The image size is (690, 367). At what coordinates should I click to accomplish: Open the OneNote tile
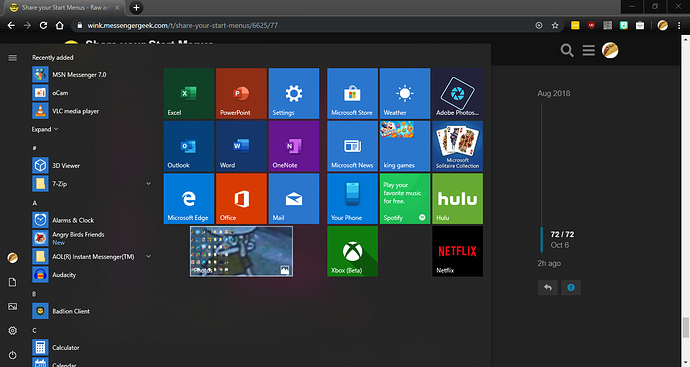(294, 146)
